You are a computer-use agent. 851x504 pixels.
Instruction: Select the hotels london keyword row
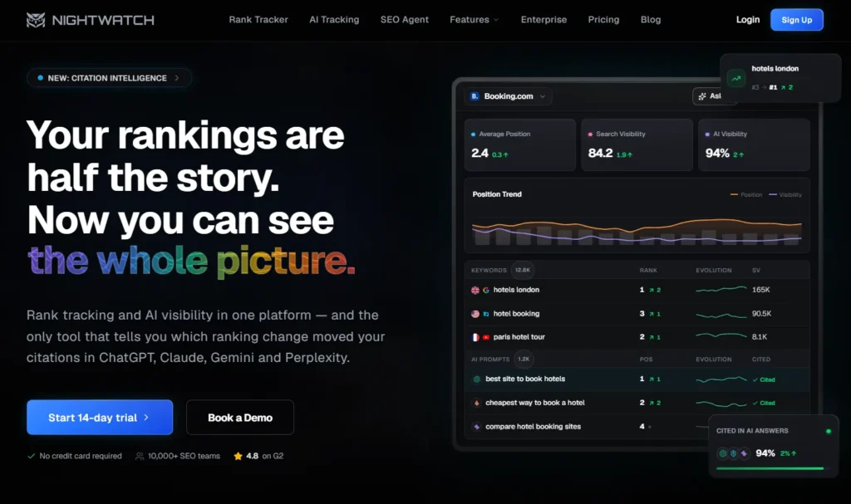point(637,290)
